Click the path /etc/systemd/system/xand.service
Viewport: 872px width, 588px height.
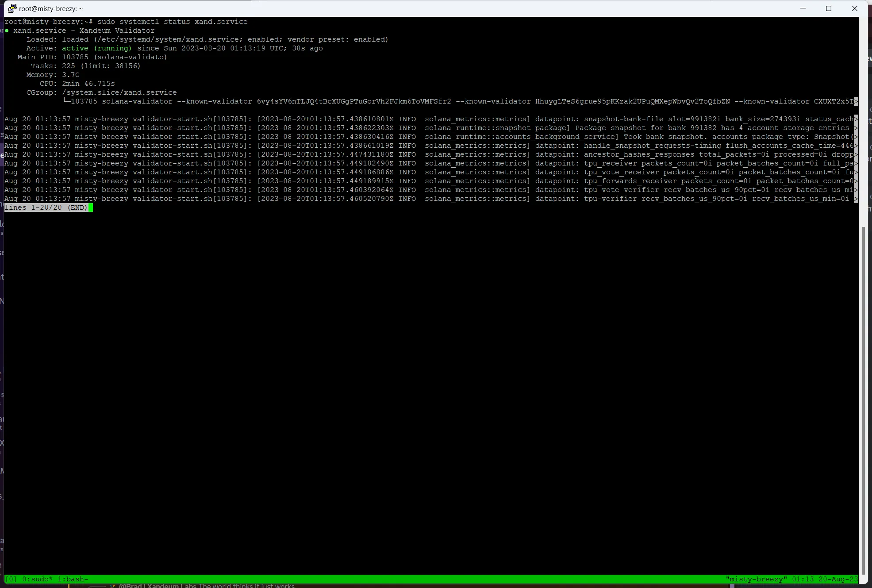[170, 39]
